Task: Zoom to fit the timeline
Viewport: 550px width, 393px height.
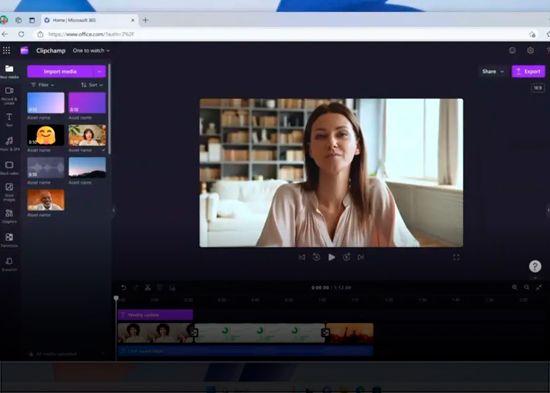Action: (x=539, y=287)
